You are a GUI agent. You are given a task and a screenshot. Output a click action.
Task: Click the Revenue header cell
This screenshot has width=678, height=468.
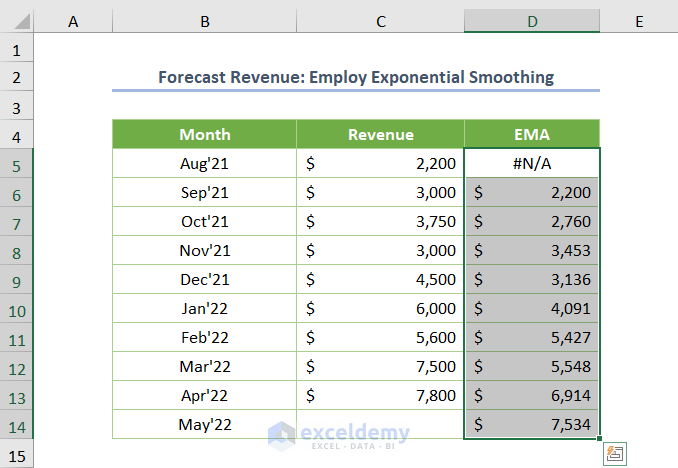click(x=380, y=134)
